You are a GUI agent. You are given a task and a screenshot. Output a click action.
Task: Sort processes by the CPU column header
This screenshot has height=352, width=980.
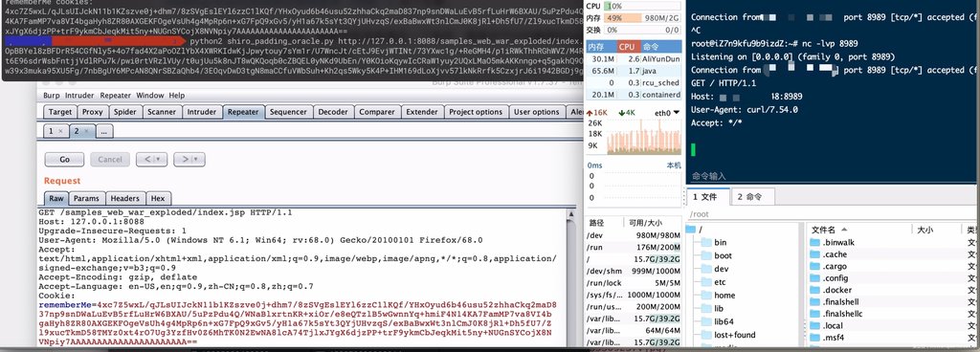[x=627, y=47]
